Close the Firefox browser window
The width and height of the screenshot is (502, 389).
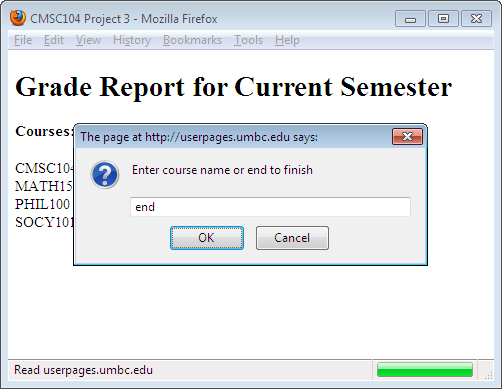476,19
